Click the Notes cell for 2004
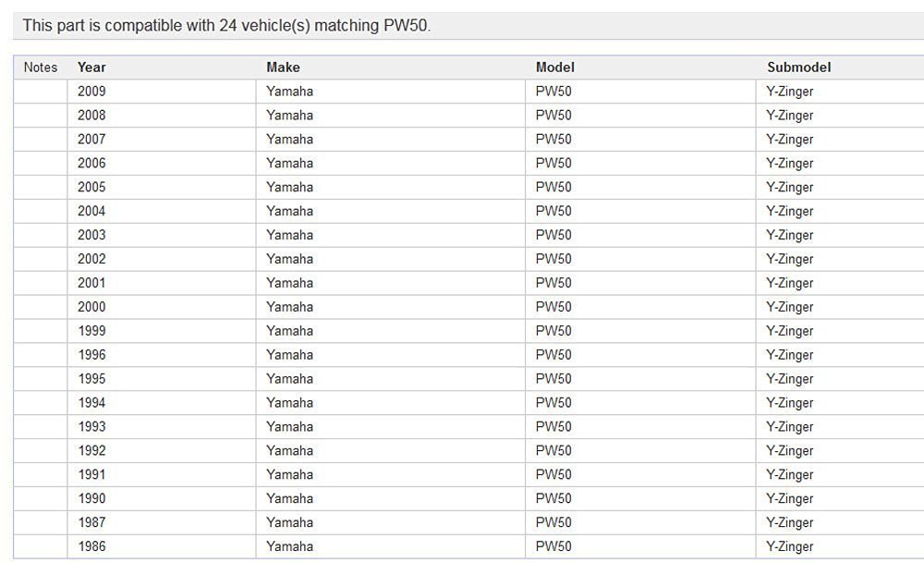The image size is (924, 563). click(41, 211)
